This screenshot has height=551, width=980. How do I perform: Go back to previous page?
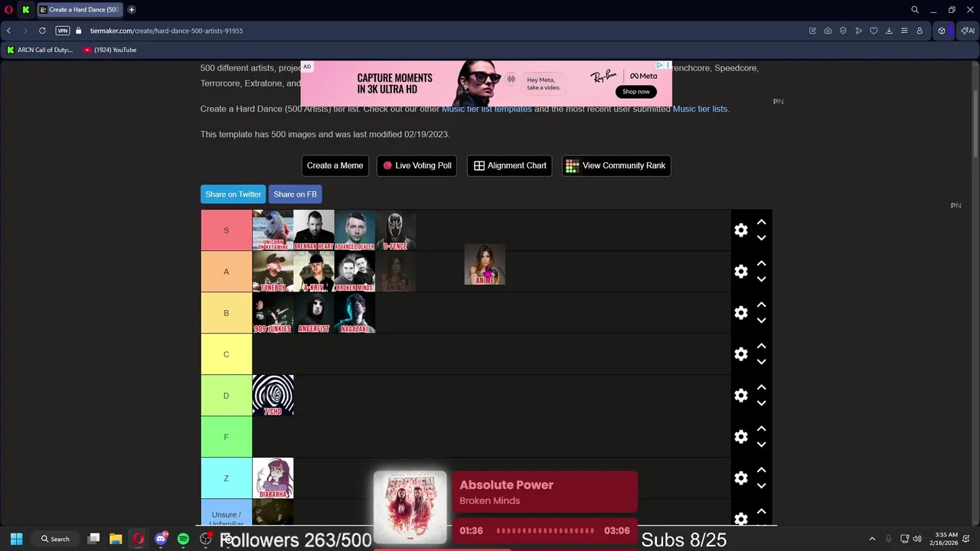pyautogui.click(x=8, y=31)
